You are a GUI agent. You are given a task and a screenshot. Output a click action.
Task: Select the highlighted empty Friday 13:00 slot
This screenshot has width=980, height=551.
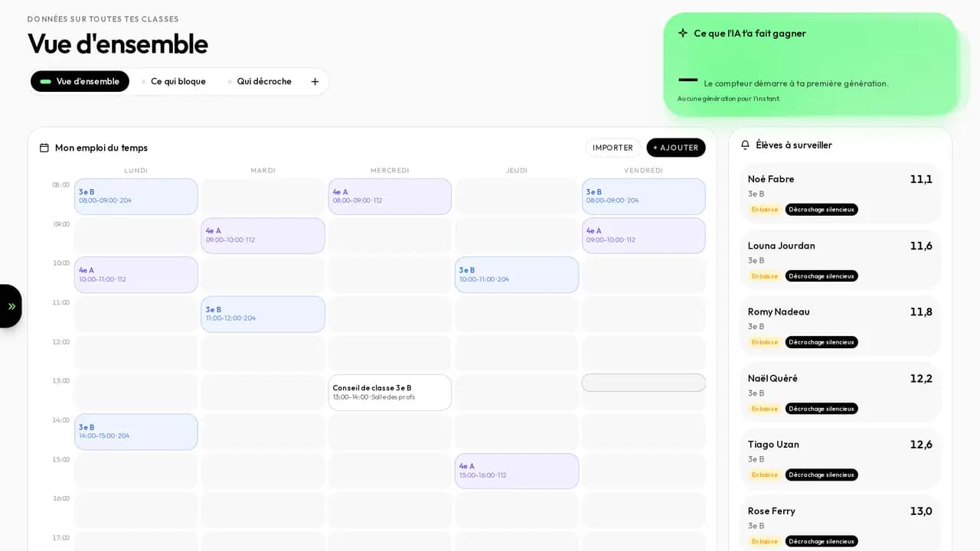pyautogui.click(x=644, y=383)
